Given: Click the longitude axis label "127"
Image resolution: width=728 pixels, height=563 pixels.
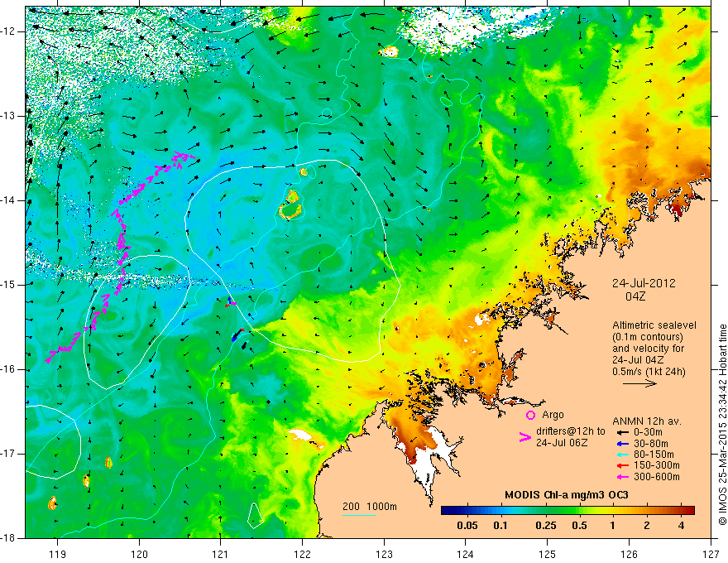Looking at the screenshot, I should click(711, 554).
